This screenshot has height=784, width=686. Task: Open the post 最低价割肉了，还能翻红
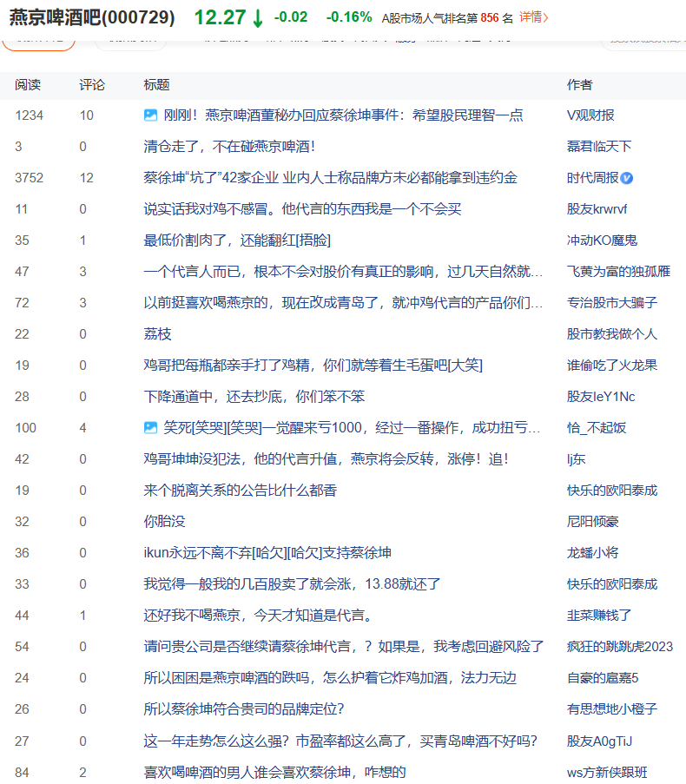point(237,240)
